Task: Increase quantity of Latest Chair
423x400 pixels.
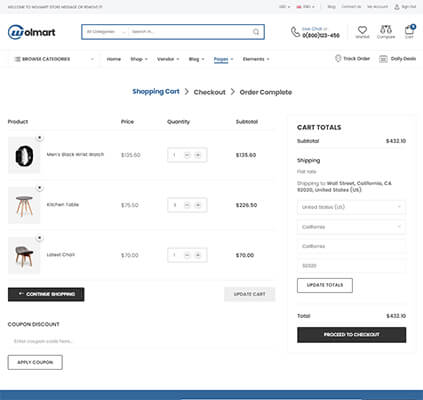Action: pyautogui.click(x=198, y=255)
